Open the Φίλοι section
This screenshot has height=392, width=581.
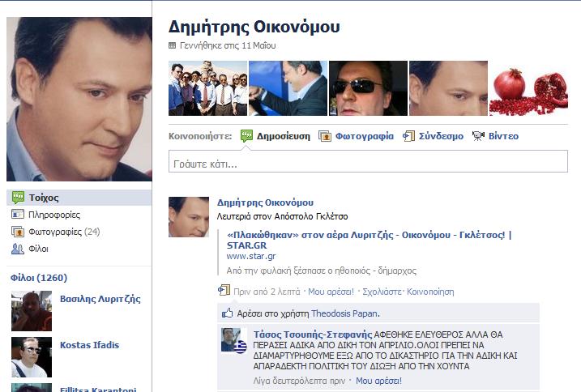[38, 249]
